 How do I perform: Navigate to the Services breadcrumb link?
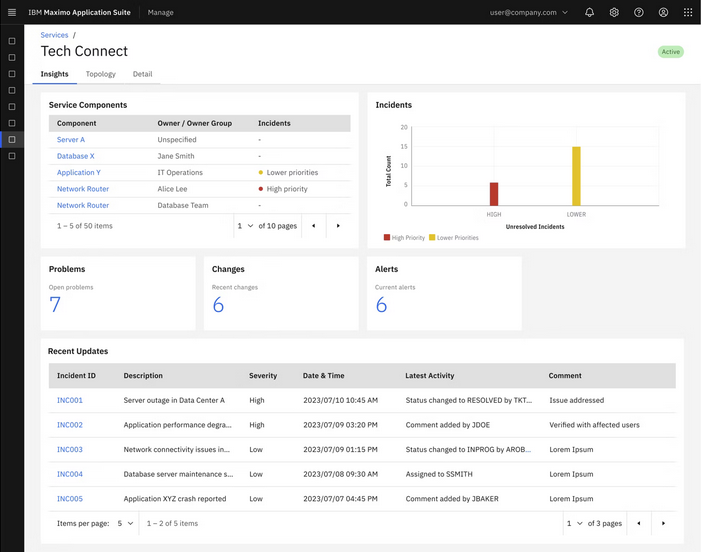[x=54, y=35]
